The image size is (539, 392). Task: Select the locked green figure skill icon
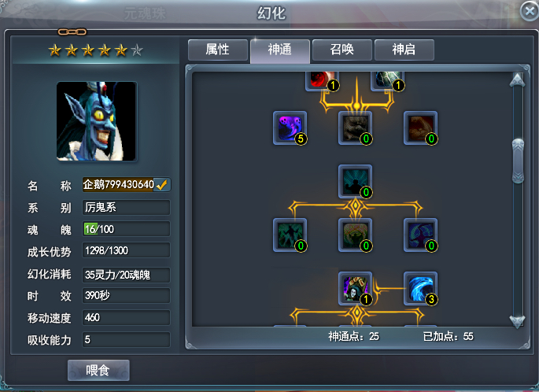point(290,235)
